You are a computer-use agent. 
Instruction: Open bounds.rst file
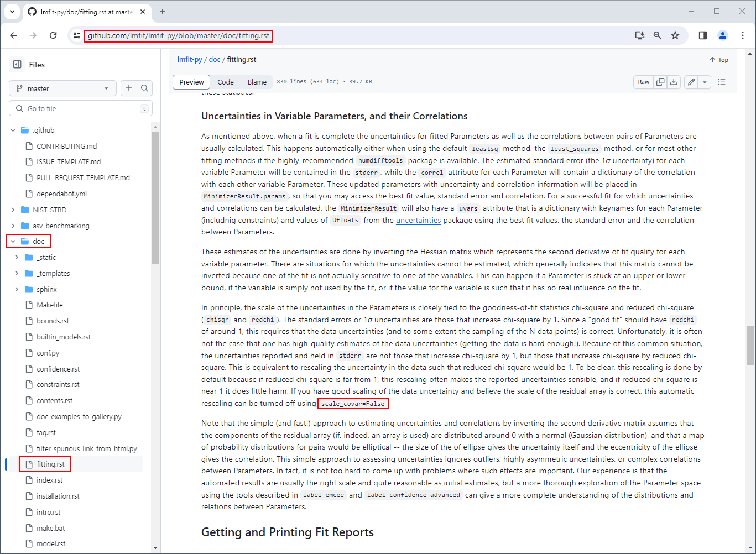coord(53,321)
